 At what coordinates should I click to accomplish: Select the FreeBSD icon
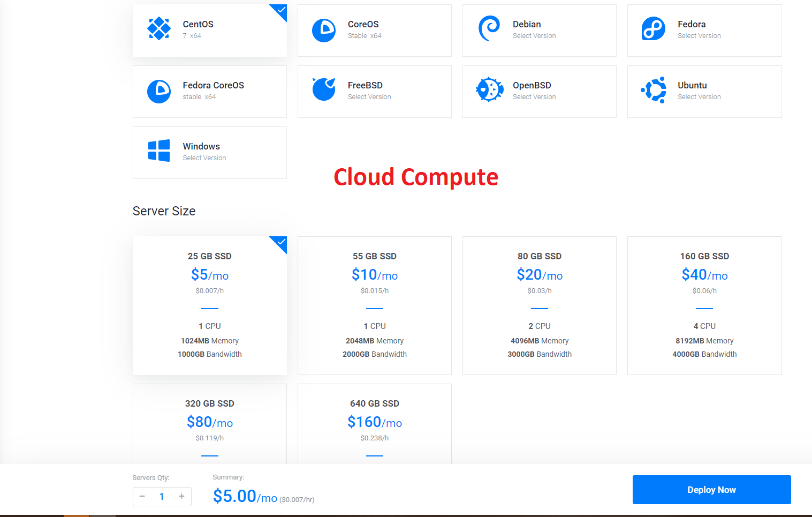(x=324, y=90)
